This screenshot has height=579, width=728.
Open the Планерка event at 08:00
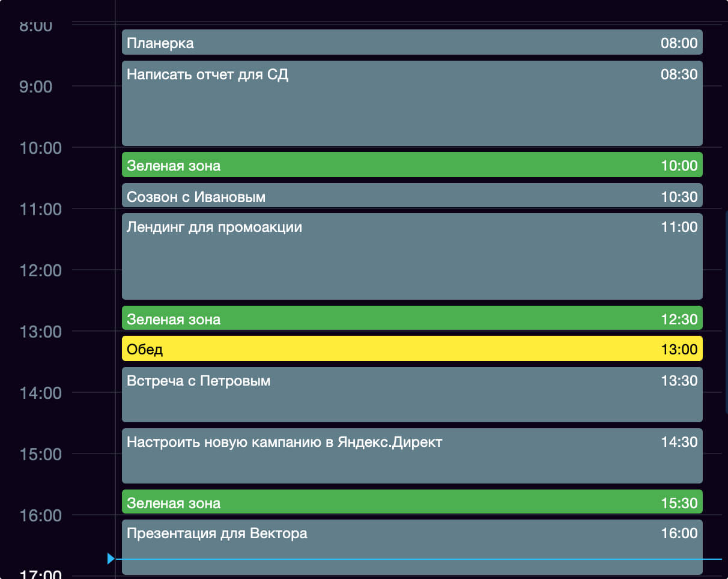[x=412, y=42]
